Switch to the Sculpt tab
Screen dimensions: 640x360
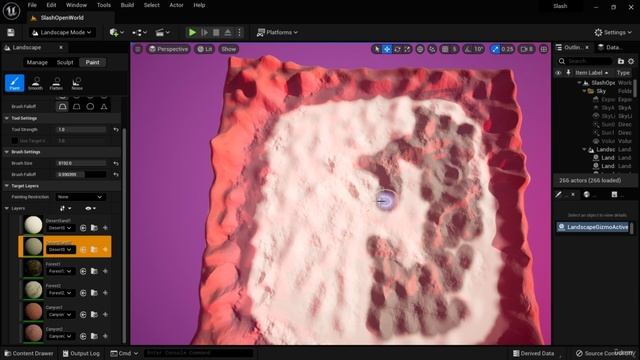[x=65, y=62]
